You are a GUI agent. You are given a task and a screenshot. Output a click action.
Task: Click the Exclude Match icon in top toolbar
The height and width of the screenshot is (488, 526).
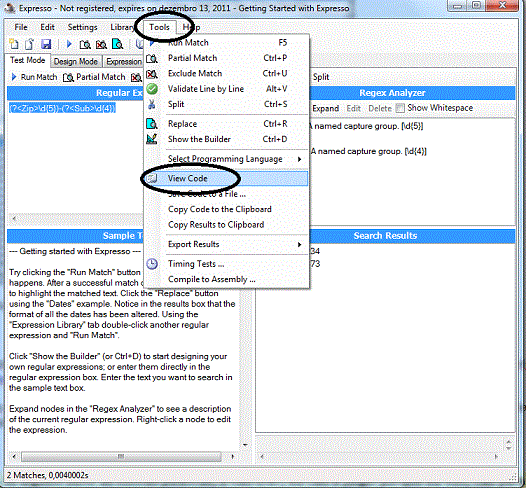pos(101,44)
